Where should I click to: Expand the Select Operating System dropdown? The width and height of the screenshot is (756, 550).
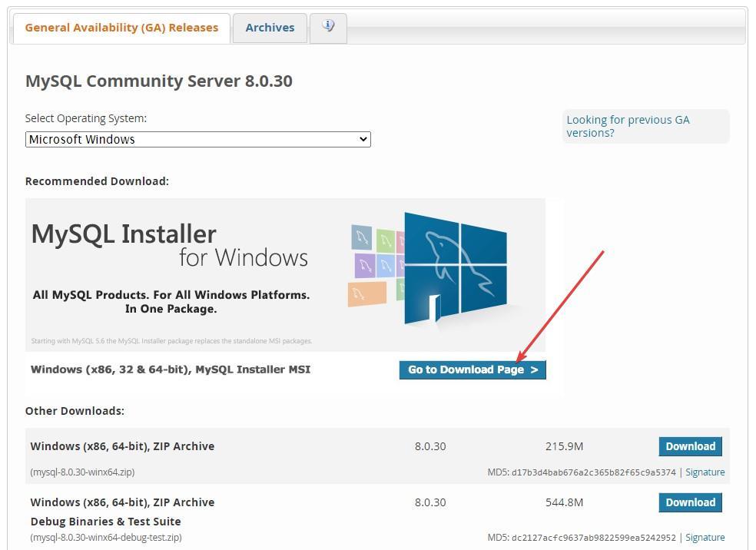pos(197,139)
